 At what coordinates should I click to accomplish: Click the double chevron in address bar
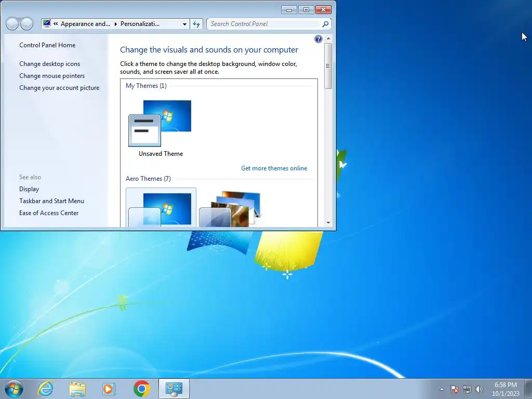tap(55, 24)
